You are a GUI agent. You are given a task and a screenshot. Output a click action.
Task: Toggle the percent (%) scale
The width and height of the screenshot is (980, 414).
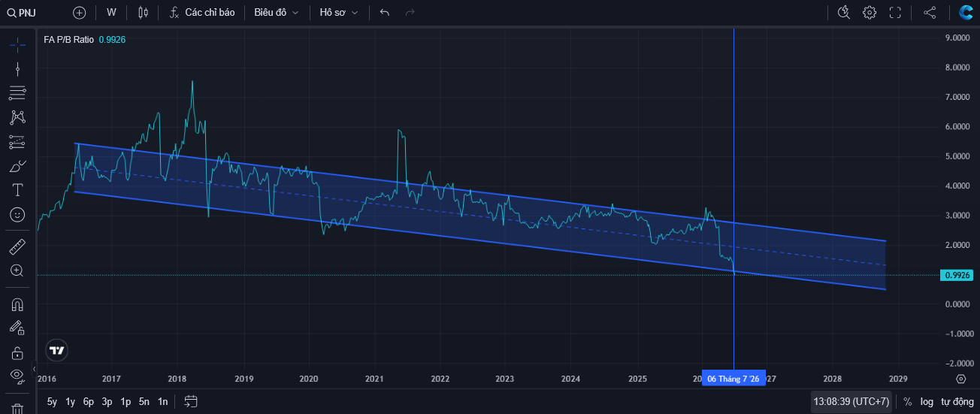tap(908, 402)
